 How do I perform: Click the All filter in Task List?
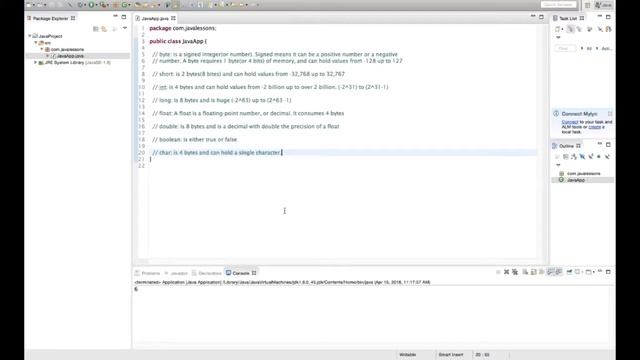click(x=589, y=49)
